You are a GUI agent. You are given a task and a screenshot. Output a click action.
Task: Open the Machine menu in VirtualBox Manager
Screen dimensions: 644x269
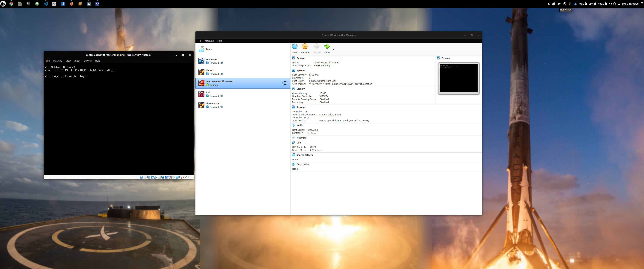point(209,41)
